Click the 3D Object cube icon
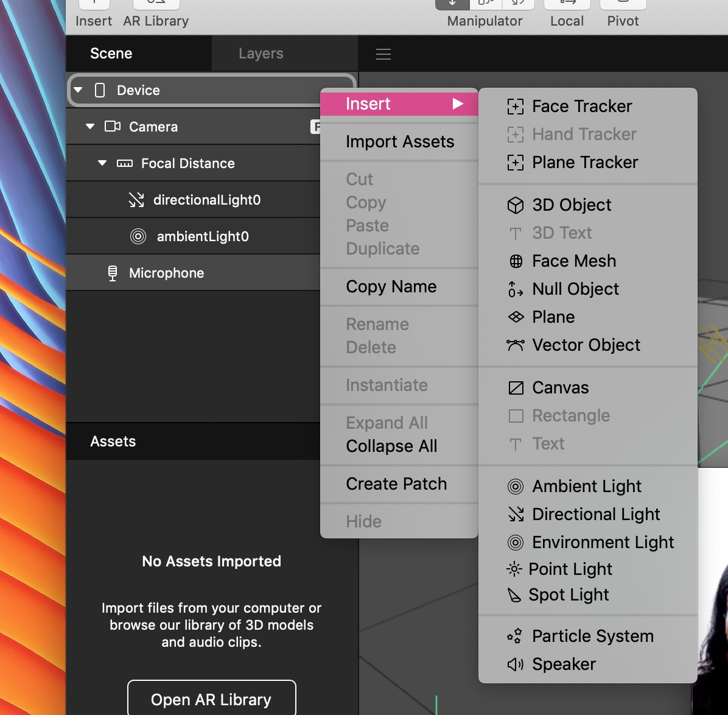This screenshot has width=728, height=715. point(515,205)
